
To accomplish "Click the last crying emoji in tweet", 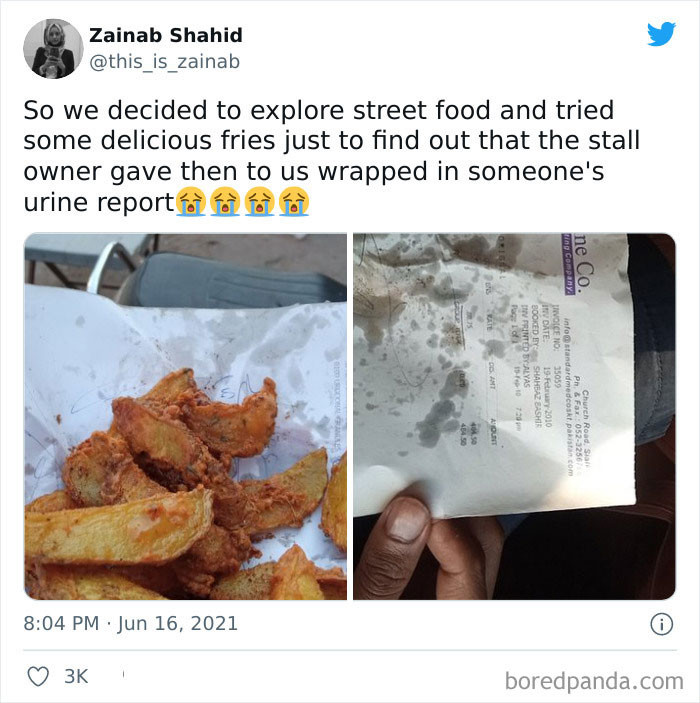I will tap(294, 202).
